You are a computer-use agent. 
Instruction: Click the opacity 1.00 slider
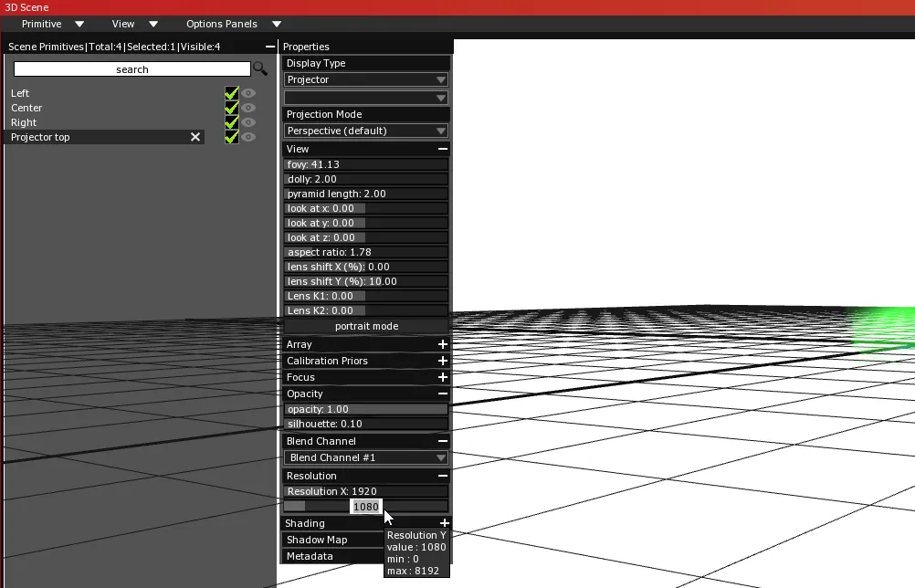(366, 409)
